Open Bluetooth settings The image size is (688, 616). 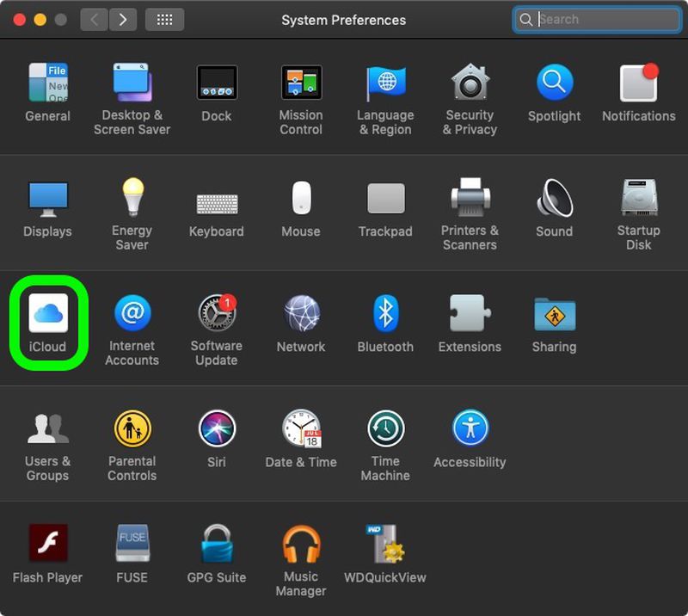click(385, 314)
